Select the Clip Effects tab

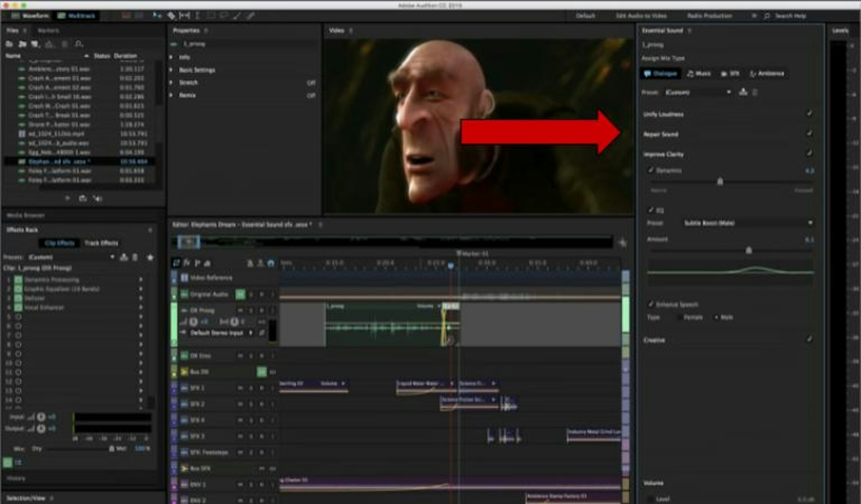(59, 243)
